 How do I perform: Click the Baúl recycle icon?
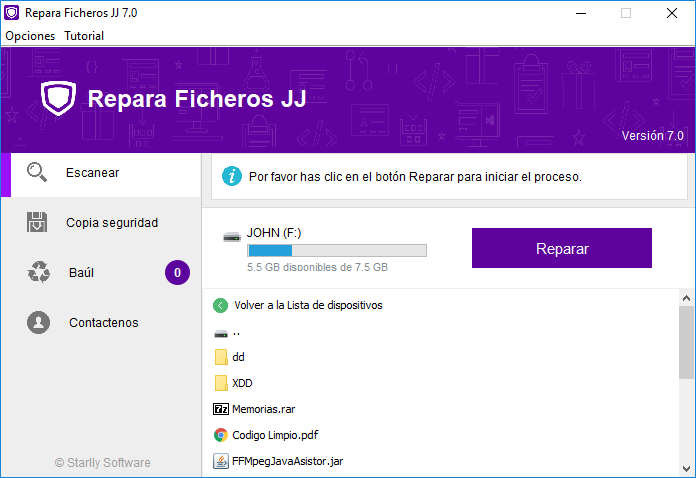point(39,272)
